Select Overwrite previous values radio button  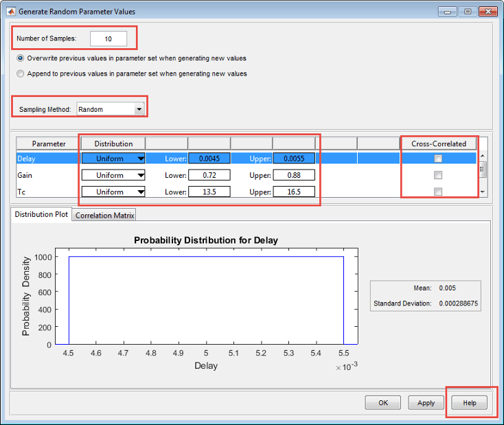(20, 58)
